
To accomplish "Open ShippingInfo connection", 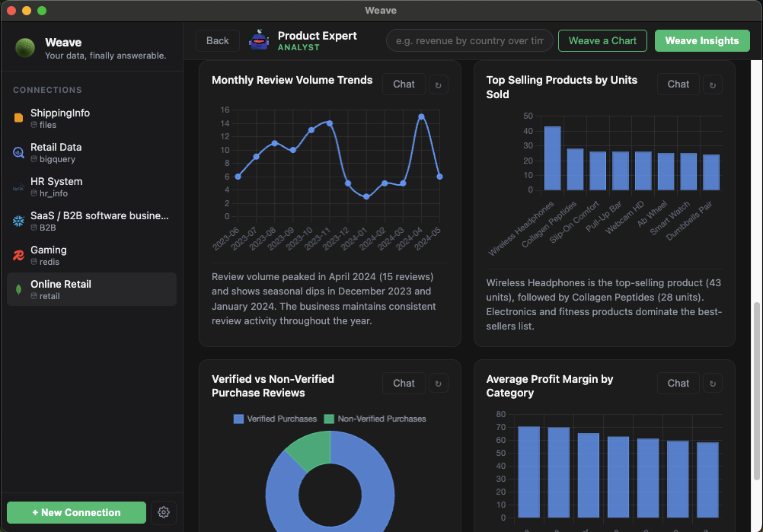I will (91, 118).
